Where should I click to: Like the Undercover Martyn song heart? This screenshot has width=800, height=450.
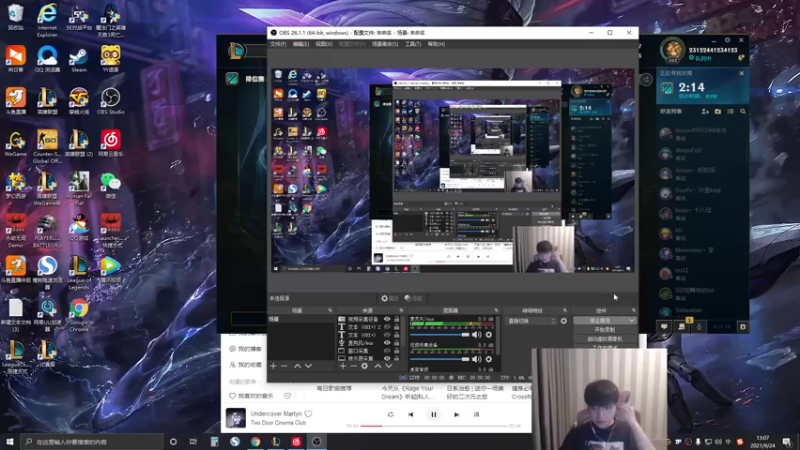[308, 414]
